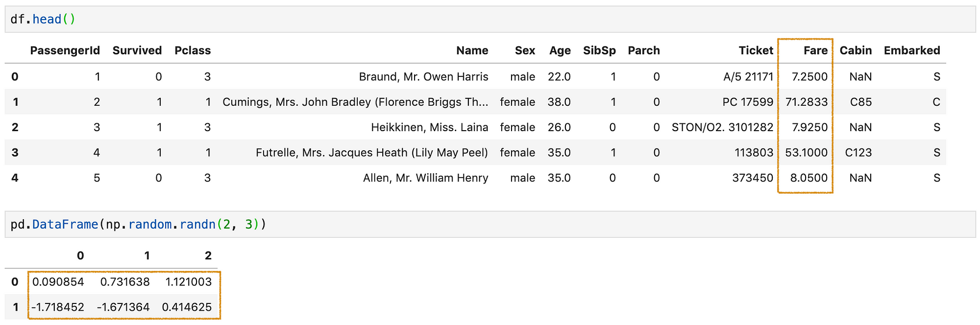Click the Name column header
The height and width of the screenshot is (325, 980).
472,50
